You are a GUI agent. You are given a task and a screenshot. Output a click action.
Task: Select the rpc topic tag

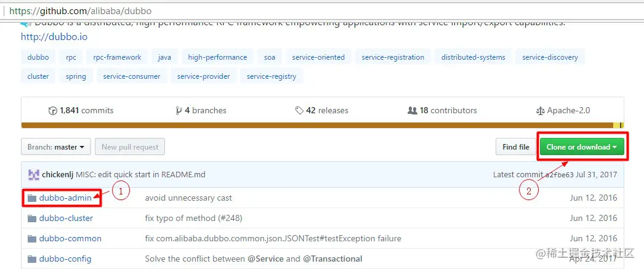(71, 57)
